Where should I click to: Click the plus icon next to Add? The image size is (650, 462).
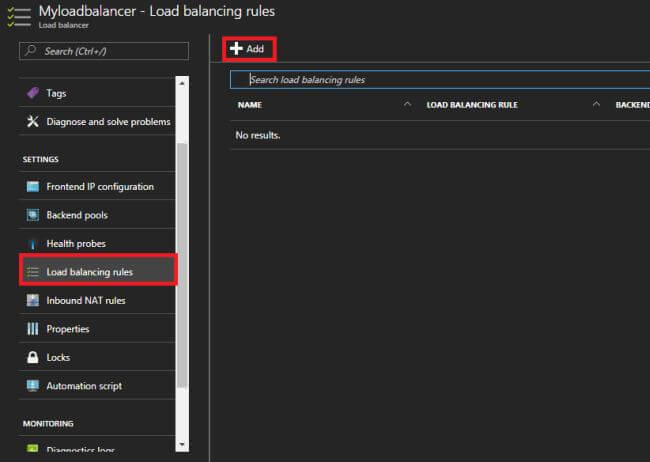[236, 49]
